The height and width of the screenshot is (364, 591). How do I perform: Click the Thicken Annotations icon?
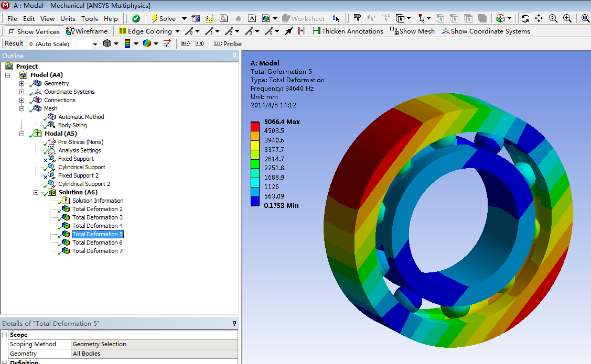tap(316, 31)
